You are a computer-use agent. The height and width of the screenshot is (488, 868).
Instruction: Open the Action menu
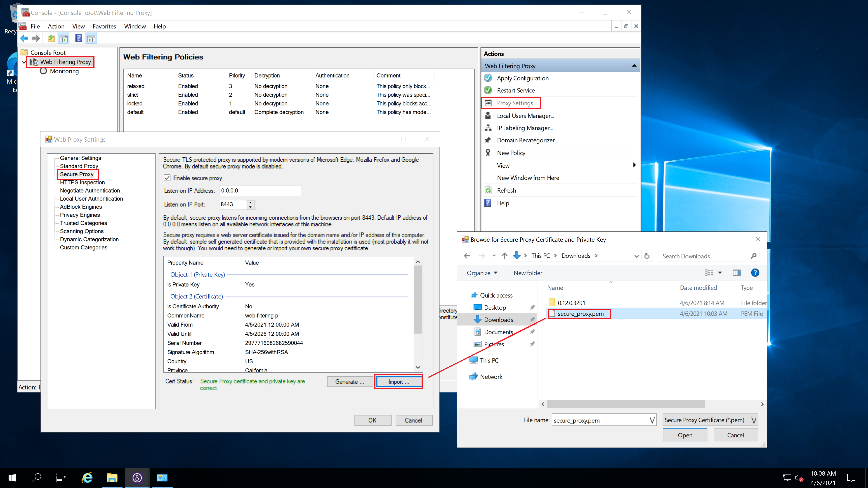(x=56, y=26)
